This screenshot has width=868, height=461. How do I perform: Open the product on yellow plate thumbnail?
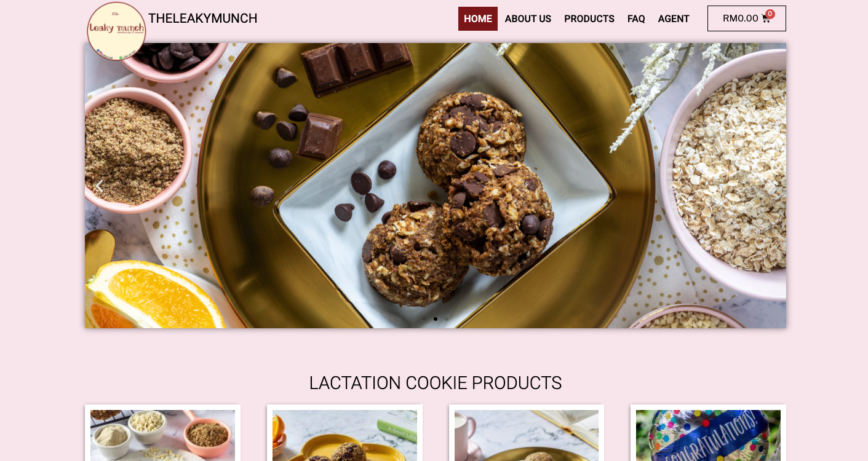[x=344, y=435]
